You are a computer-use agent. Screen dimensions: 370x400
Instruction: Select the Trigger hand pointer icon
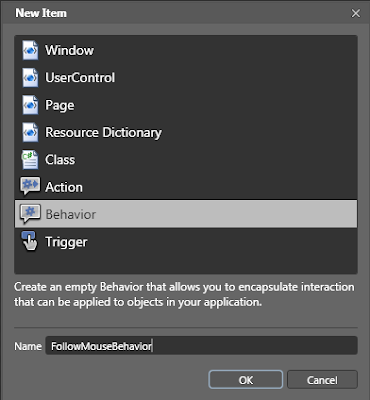coord(30,241)
